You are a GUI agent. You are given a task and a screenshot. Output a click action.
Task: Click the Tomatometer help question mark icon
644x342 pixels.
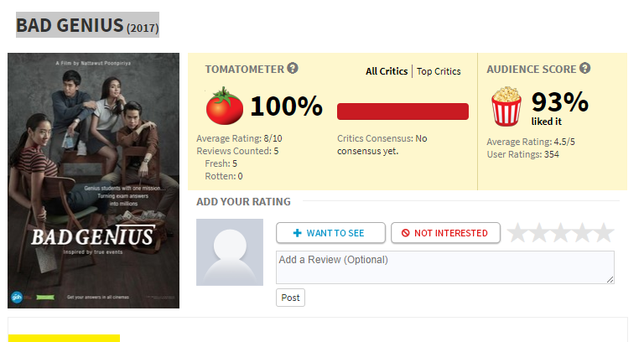[x=293, y=69]
